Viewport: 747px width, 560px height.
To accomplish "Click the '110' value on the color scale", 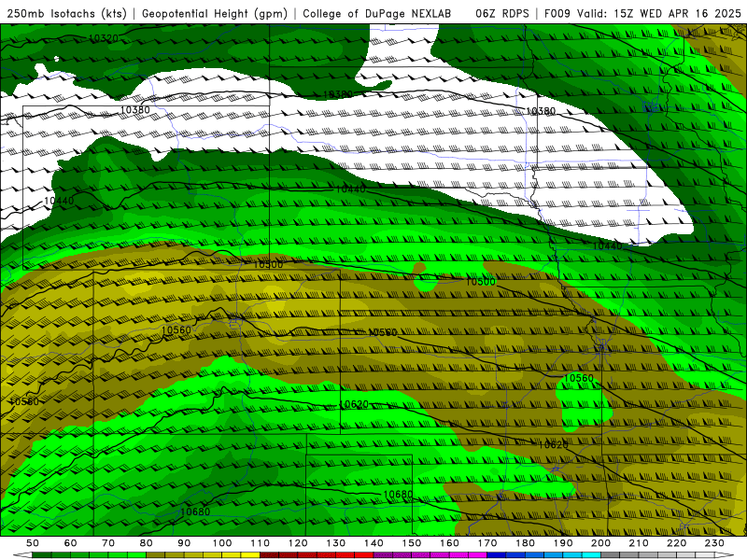I will pyautogui.click(x=261, y=543).
